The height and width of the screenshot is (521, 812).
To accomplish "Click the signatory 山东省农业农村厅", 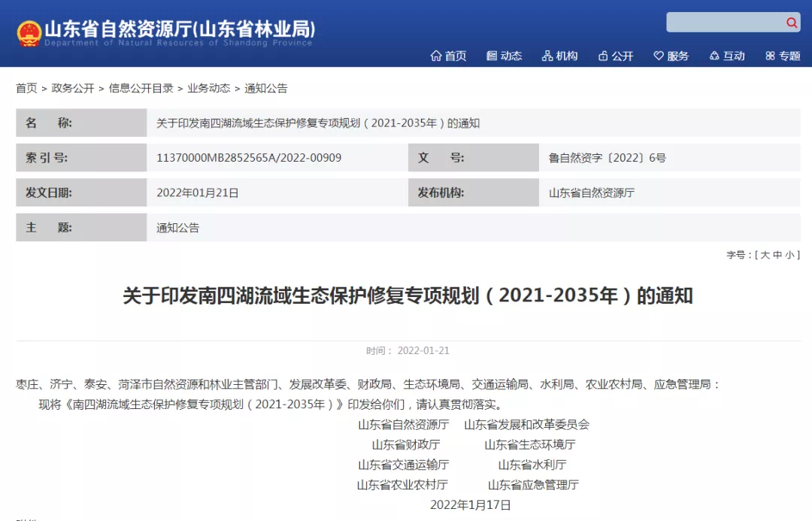I will (x=402, y=485).
